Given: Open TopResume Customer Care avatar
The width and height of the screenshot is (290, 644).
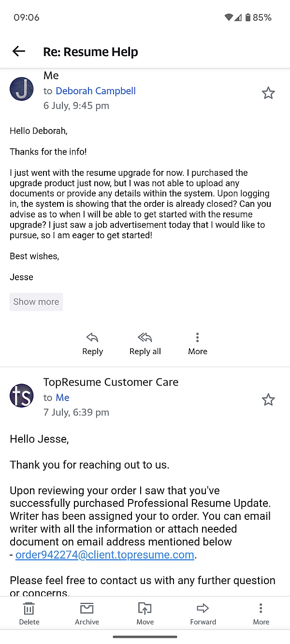Looking at the screenshot, I should [x=22, y=396].
